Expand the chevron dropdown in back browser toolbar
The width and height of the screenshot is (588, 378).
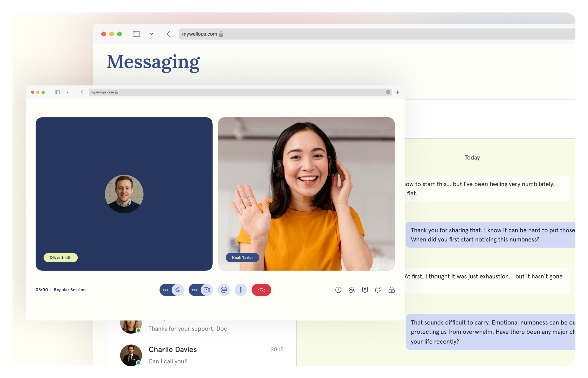click(151, 34)
